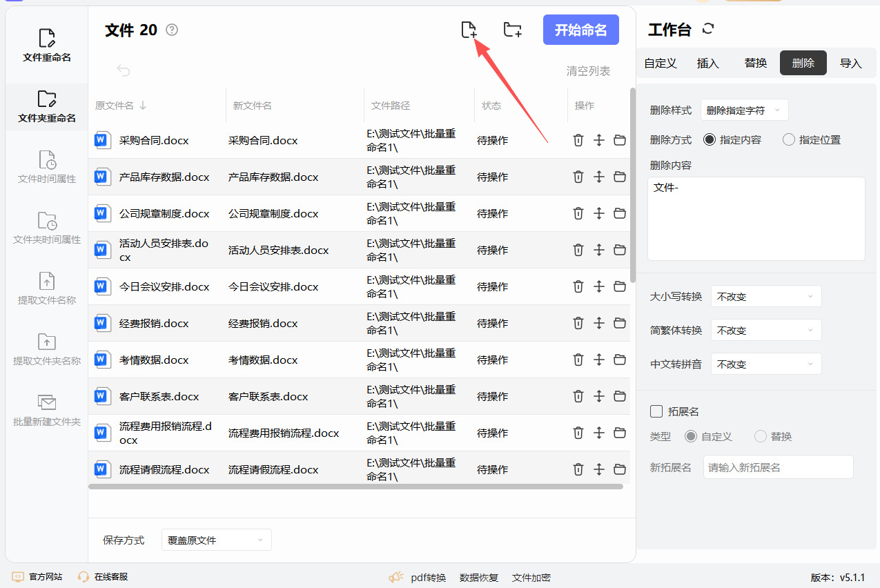Click move icon for 公司规章制度.docx
880x588 pixels.
[599, 213]
